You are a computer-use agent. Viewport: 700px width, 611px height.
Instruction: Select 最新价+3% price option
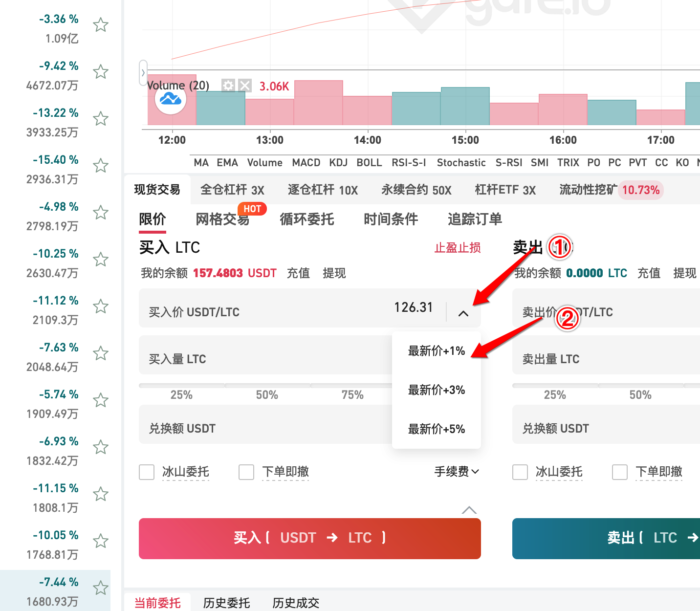[x=437, y=390]
